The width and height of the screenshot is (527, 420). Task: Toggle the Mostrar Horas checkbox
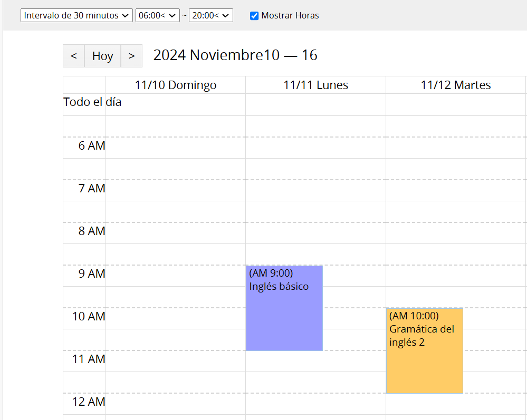254,16
